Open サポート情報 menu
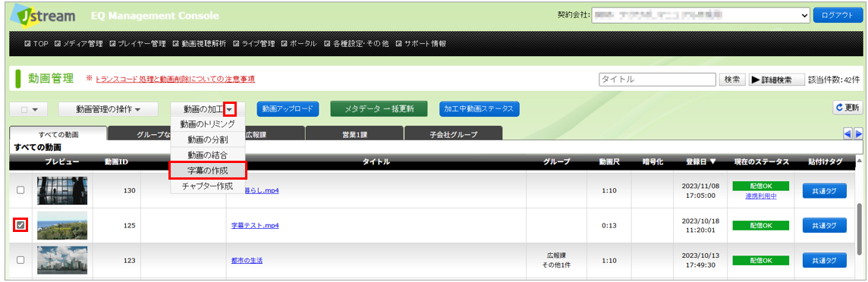868x282 pixels. click(x=420, y=44)
